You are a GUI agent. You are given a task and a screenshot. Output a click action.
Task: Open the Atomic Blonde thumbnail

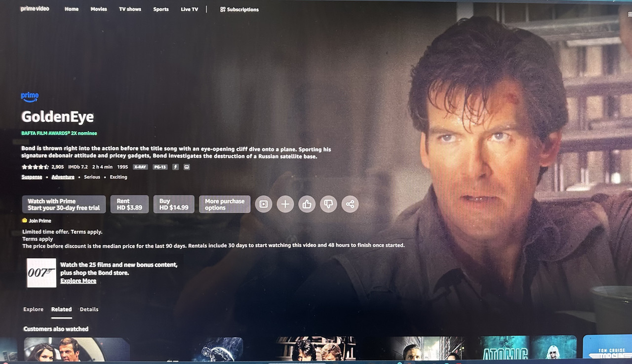click(x=528, y=348)
